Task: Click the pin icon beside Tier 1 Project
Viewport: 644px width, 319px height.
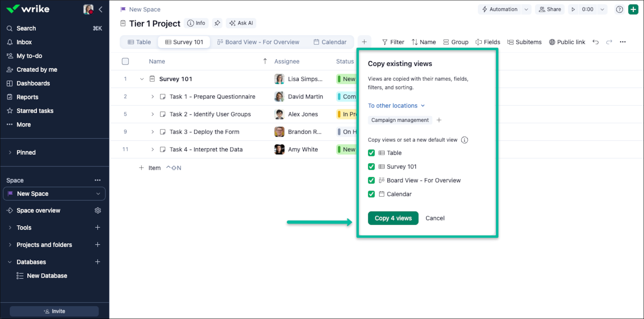Action: point(217,23)
